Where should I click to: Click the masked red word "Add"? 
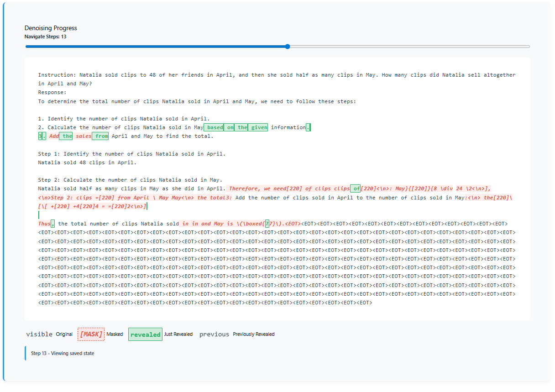[54, 136]
